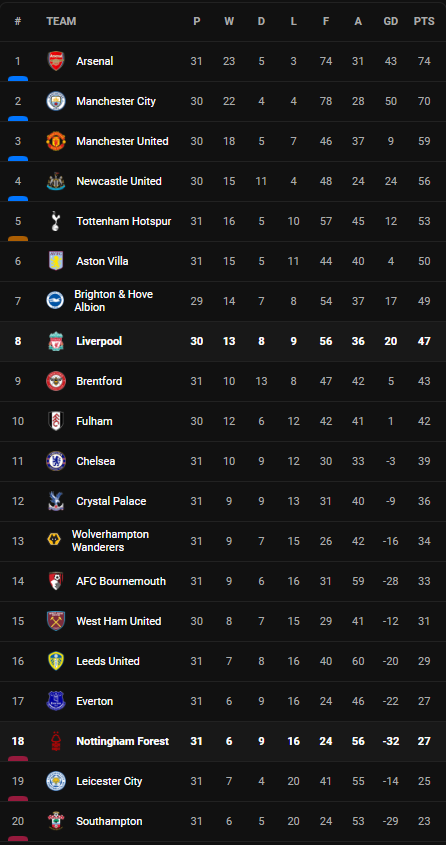The image size is (446, 845).
Task: Open the Newcastle United crest
Action: pyautogui.click(x=55, y=181)
